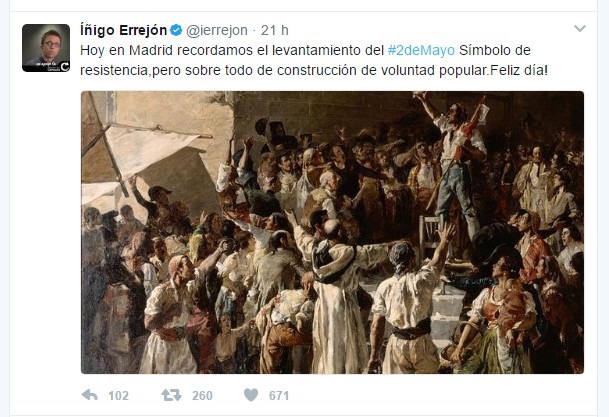Image resolution: width=609 pixels, height=417 pixels.
Task: View the 671 likes count
Action: click(x=279, y=396)
